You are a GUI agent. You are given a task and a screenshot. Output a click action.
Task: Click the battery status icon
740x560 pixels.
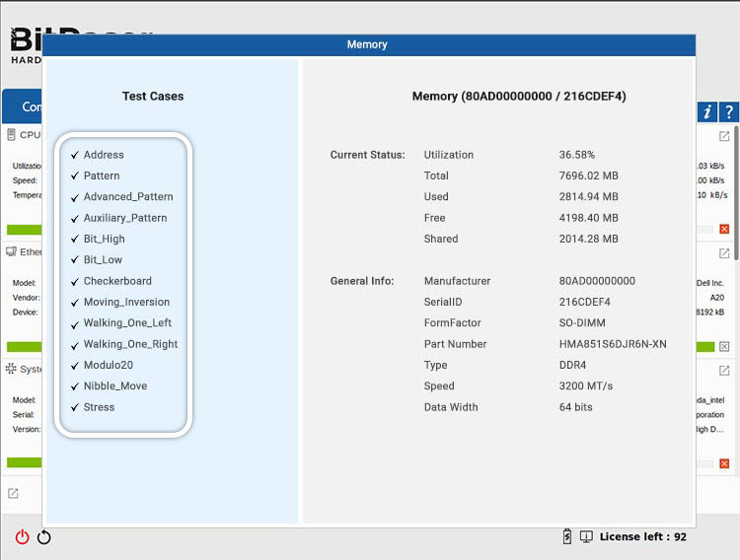566,536
